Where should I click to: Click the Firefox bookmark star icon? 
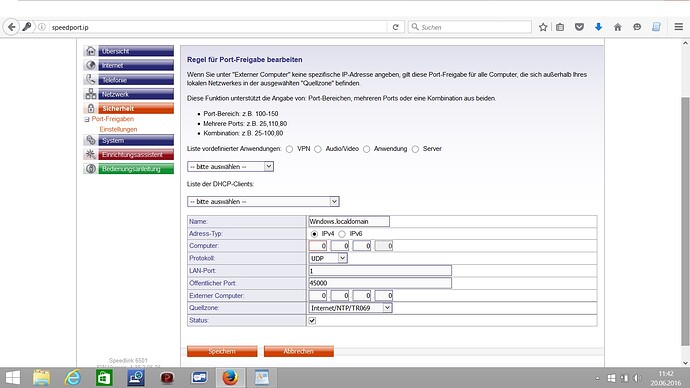click(543, 27)
